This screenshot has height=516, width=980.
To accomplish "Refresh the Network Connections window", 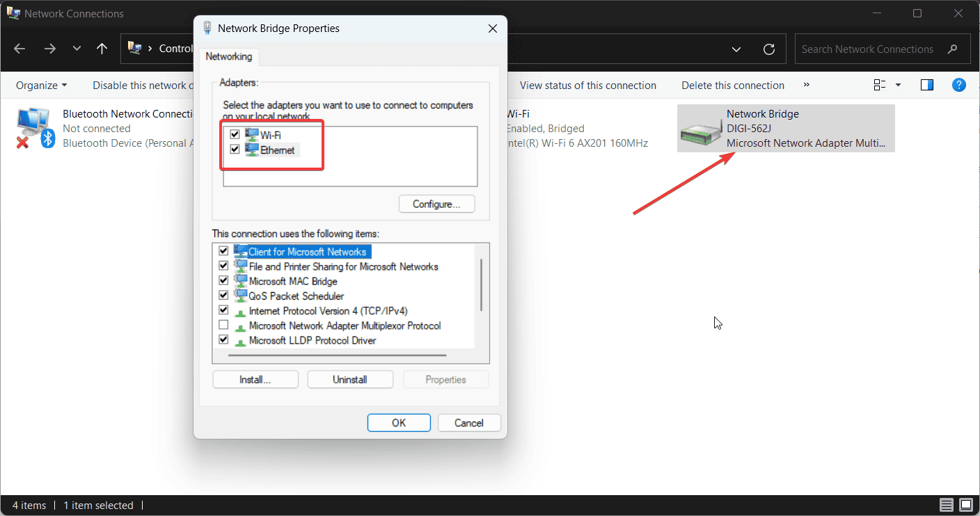I will click(769, 49).
